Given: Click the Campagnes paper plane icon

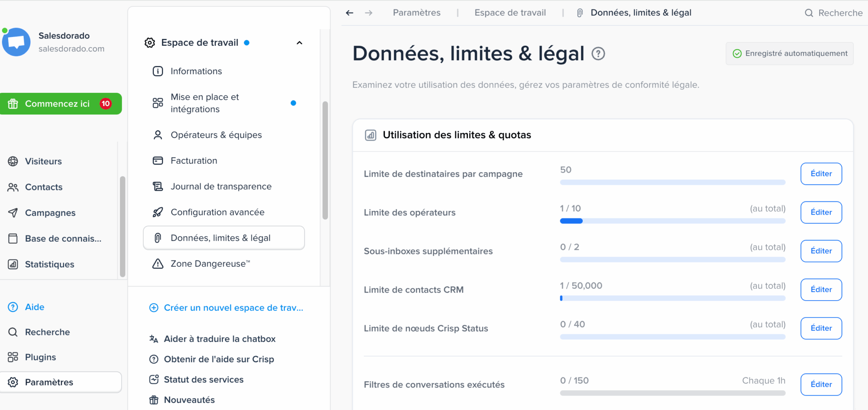Looking at the screenshot, I should pyautogui.click(x=13, y=213).
